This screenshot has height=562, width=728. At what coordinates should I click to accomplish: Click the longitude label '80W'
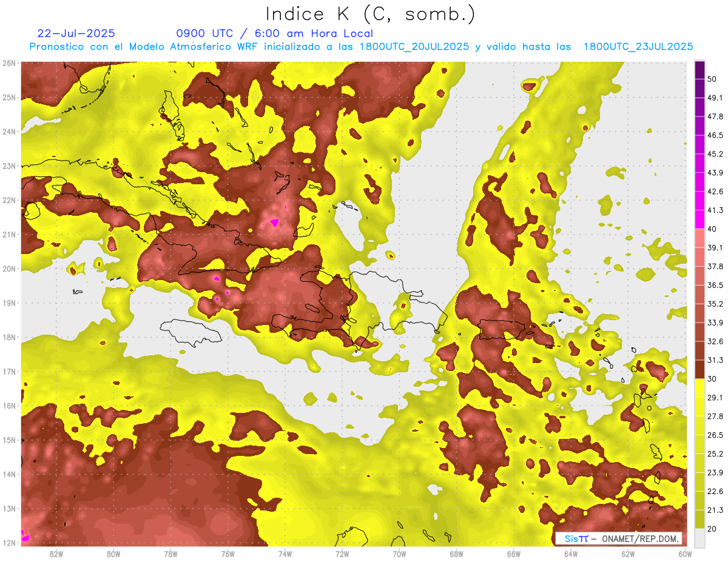[x=113, y=554]
